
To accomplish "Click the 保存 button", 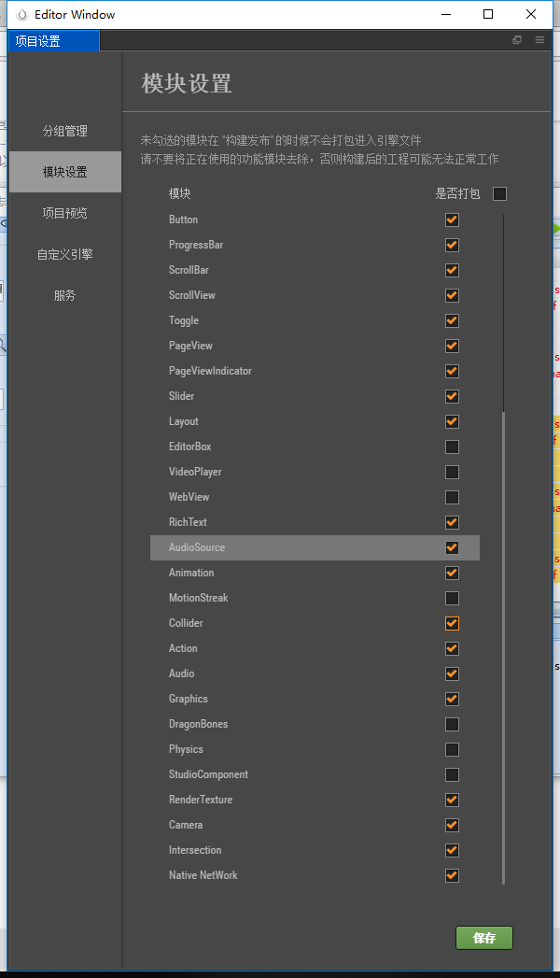I will pyautogui.click(x=484, y=938).
